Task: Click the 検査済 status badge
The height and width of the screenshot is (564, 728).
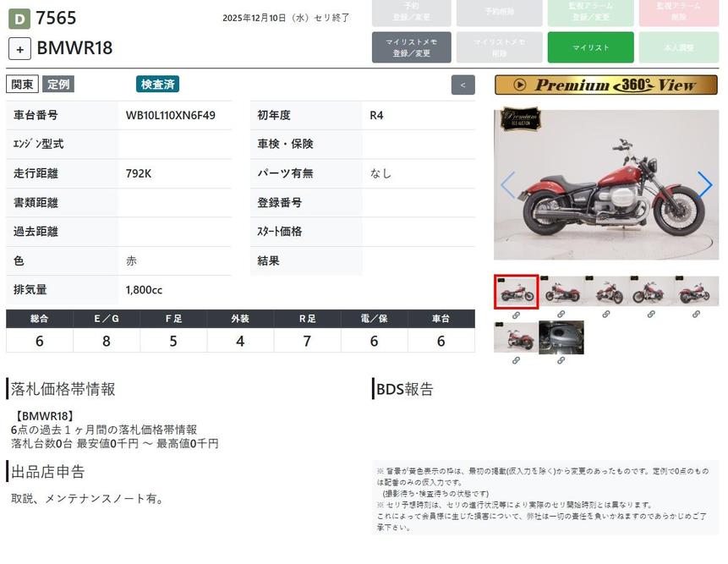Action: [157, 85]
